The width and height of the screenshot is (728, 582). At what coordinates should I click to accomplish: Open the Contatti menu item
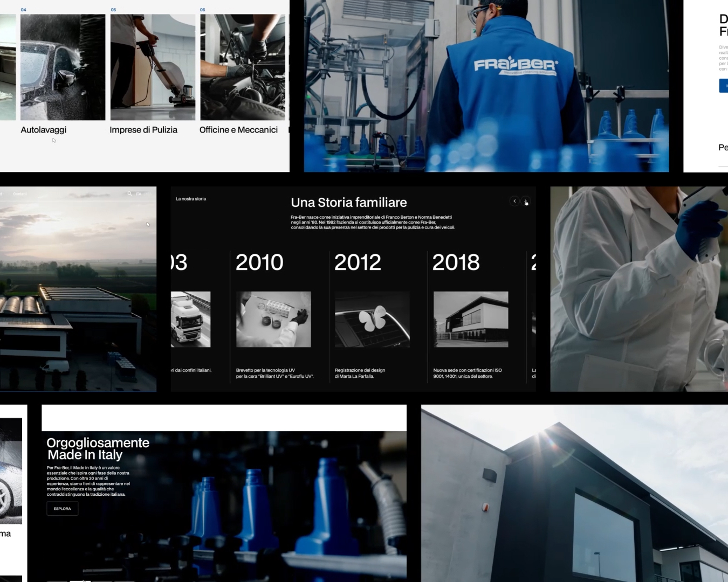tap(20, 194)
